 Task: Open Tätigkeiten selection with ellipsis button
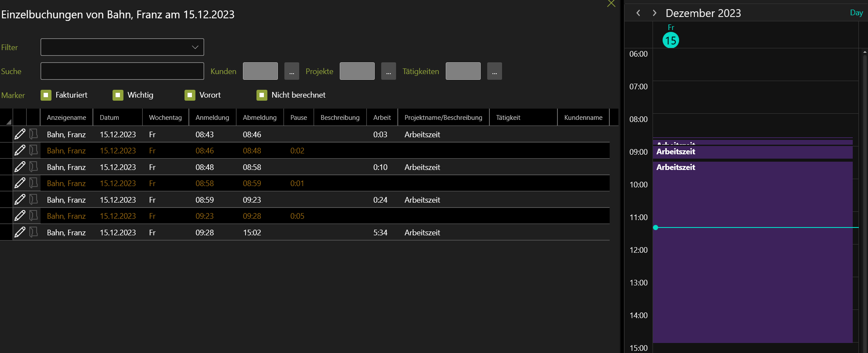pos(494,71)
